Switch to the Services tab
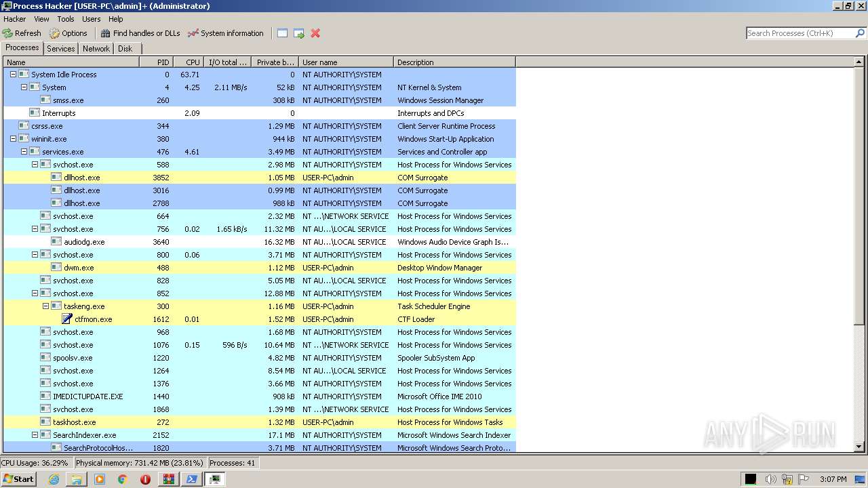The width and height of the screenshot is (868, 488). 61,49
